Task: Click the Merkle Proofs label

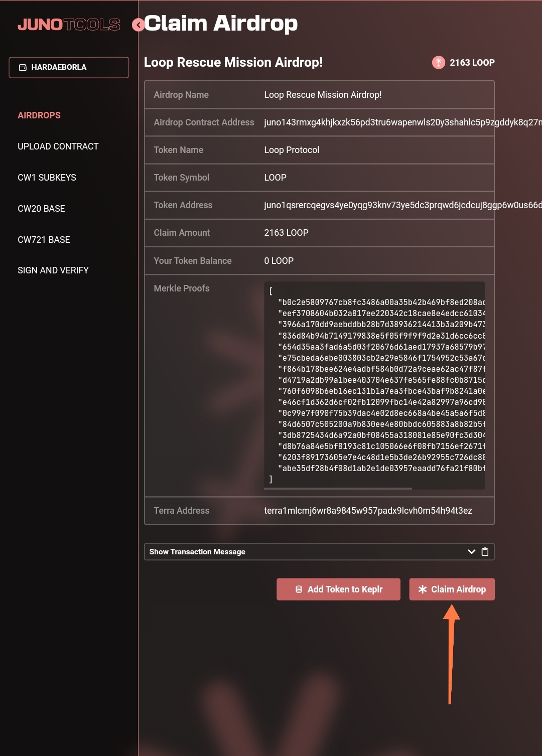Action: (182, 288)
